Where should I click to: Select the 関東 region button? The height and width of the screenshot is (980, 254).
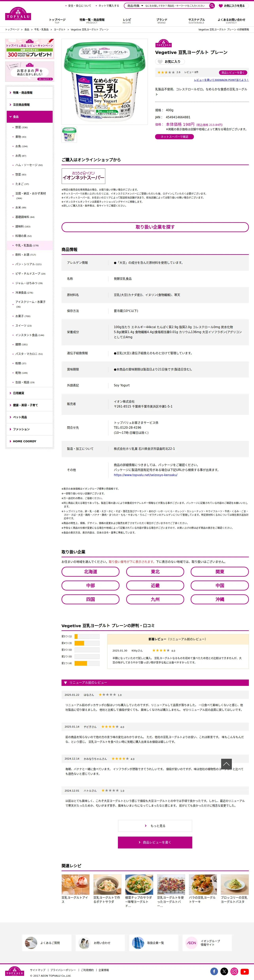(x=220, y=572)
